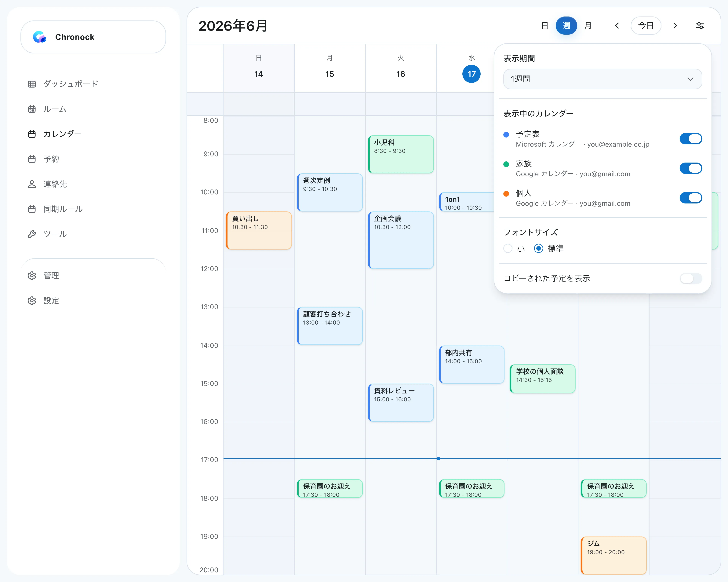The image size is (728, 582).
Task: Click the 予約 sidebar icon
Action: tap(32, 159)
